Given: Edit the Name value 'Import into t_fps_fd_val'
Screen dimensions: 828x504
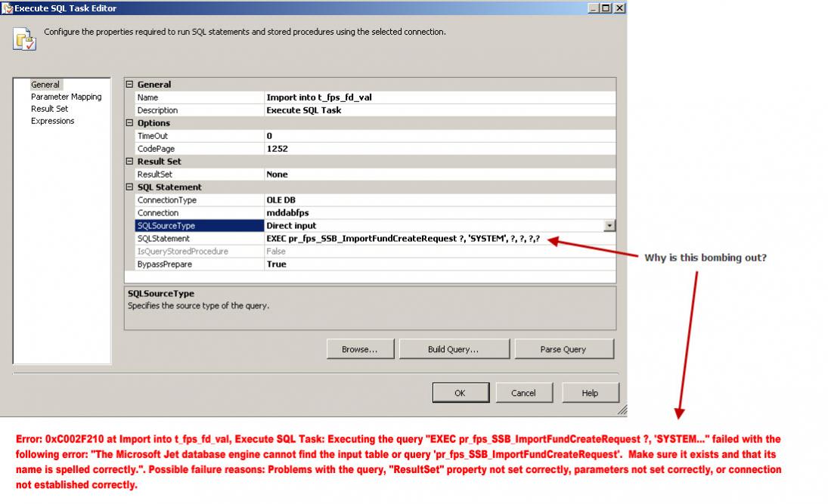Looking at the screenshot, I should 440,97.
